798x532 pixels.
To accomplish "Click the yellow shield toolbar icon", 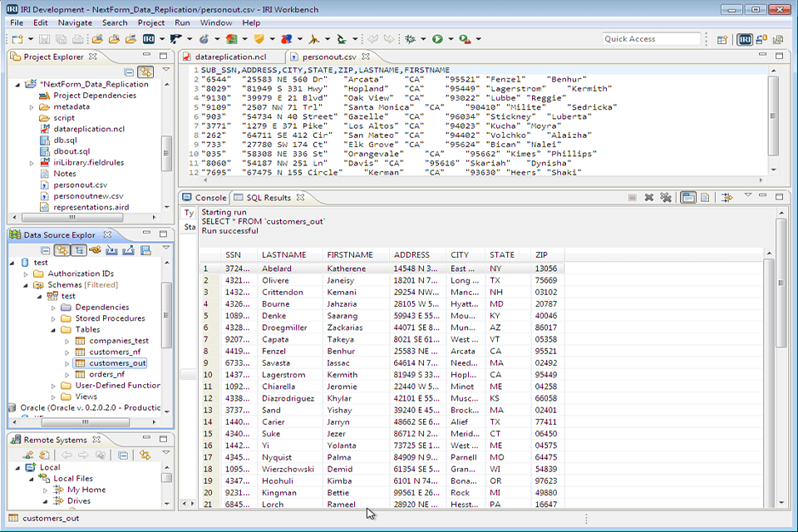I will pyautogui.click(x=259, y=39).
